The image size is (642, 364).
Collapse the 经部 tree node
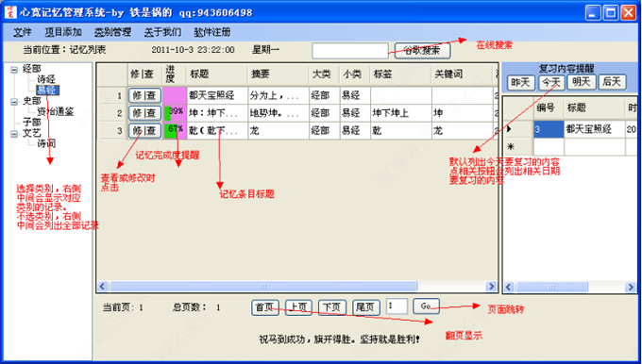pyautogui.click(x=14, y=70)
